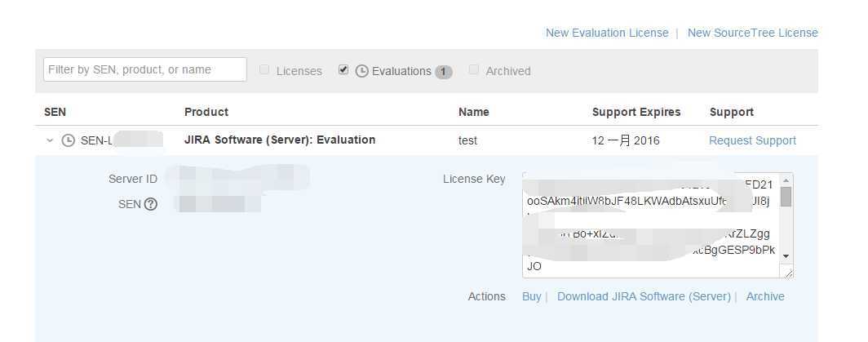Click the License Key scrollbar thumb
868x342 pixels.
(786, 197)
